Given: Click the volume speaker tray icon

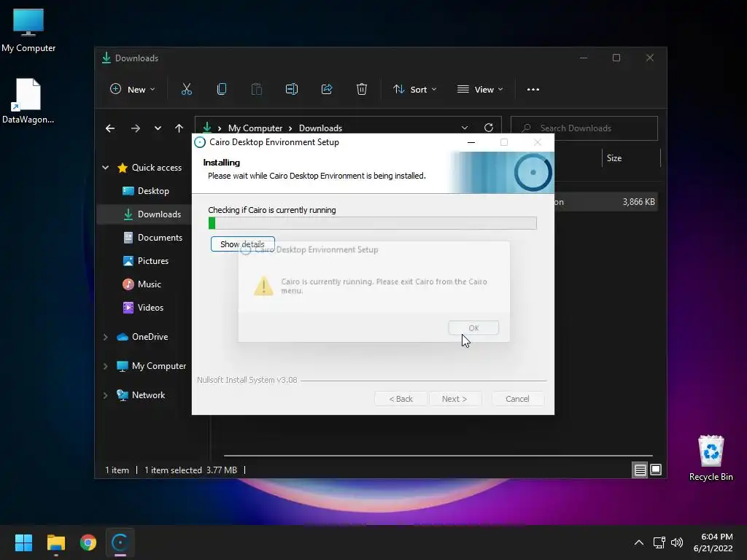Looking at the screenshot, I should (676, 542).
